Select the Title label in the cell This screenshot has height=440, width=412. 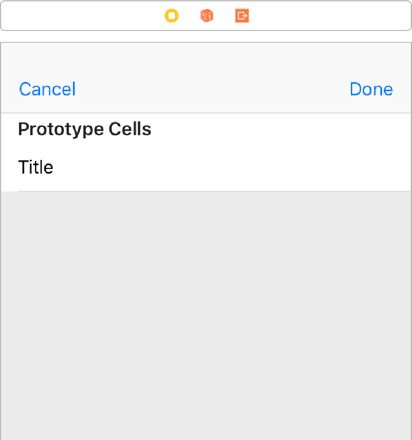(x=36, y=167)
